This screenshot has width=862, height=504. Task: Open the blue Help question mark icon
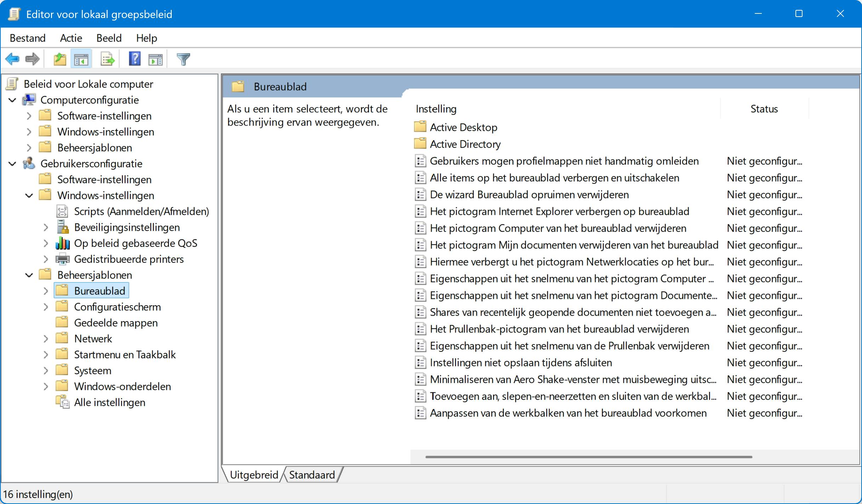pos(135,59)
